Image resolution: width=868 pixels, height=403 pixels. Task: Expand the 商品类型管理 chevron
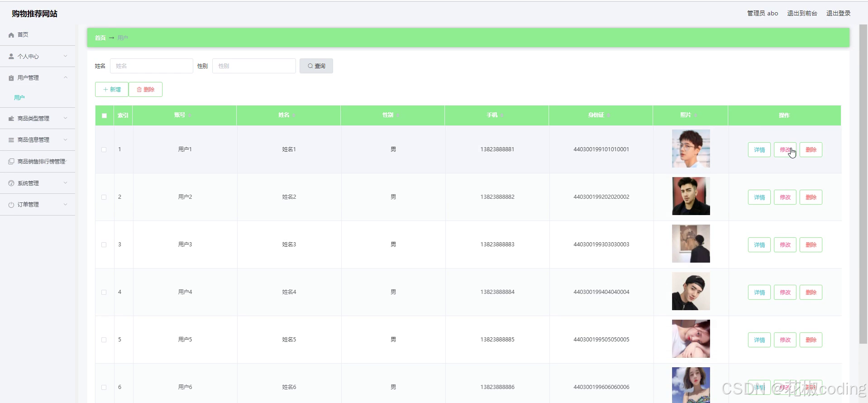66,118
